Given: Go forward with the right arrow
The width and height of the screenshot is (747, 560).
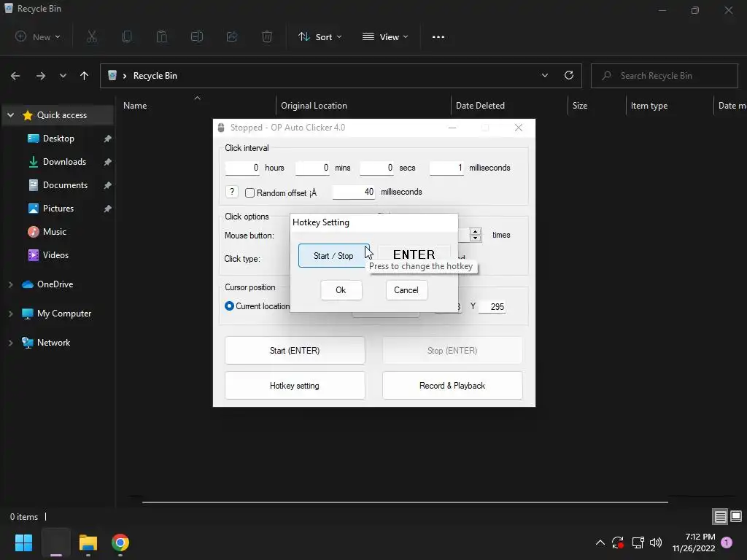Looking at the screenshot, I should (x=41, y=76).
